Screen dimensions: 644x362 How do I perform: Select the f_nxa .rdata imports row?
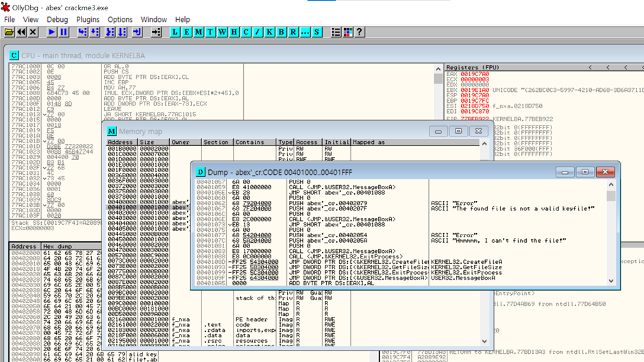click(x=293, y=330)
